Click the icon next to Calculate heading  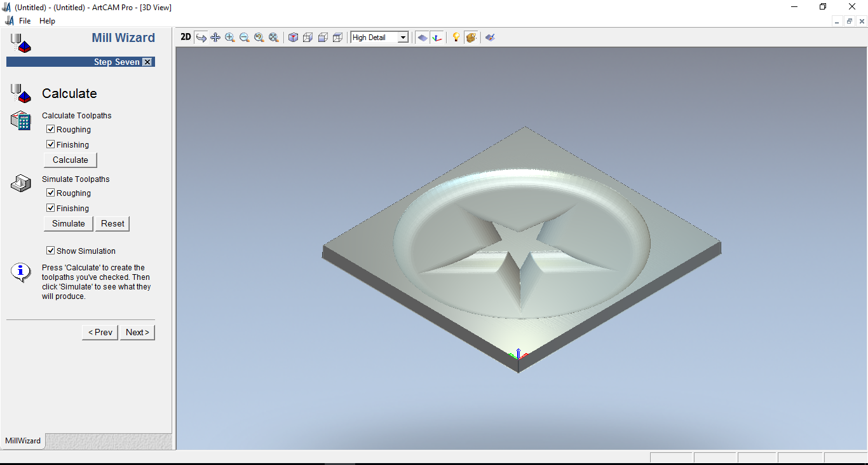point(21,94)
